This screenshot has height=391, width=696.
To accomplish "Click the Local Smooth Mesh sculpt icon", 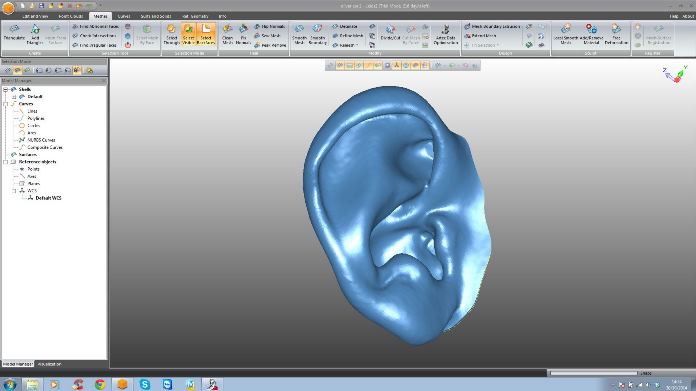I will 566,34.
